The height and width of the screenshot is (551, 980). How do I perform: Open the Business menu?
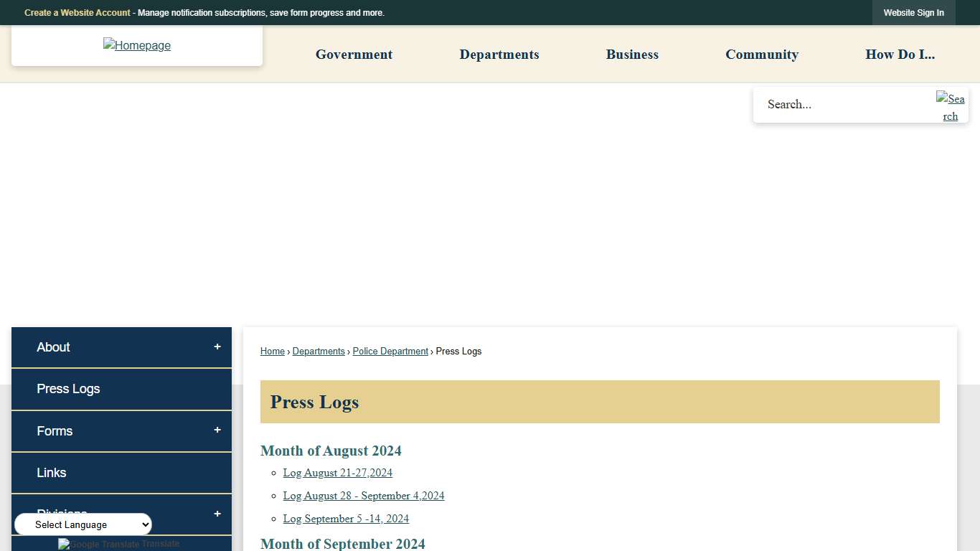(x=632, y=55)
